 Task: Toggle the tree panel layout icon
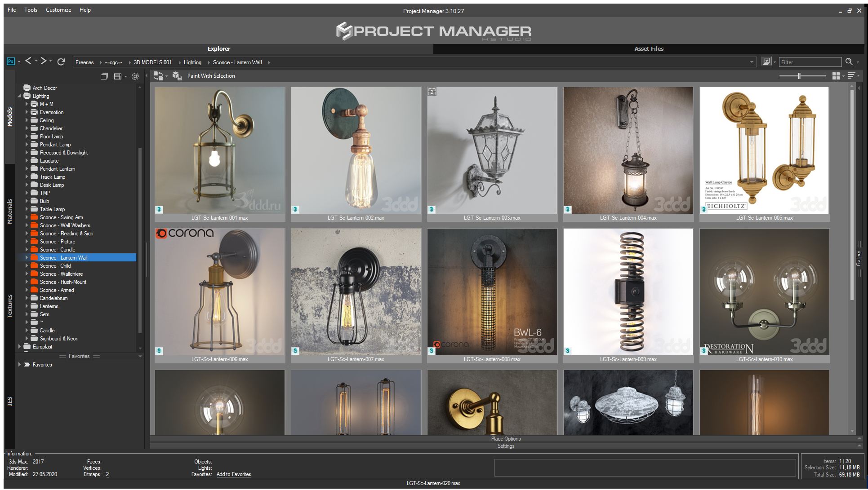click(117, 76)
